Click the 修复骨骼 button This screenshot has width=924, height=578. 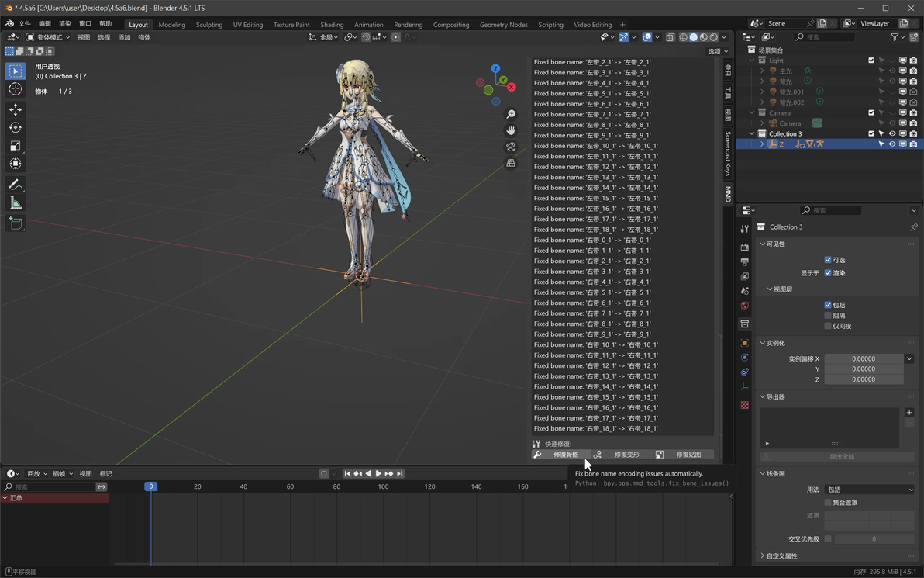(561, 455)
